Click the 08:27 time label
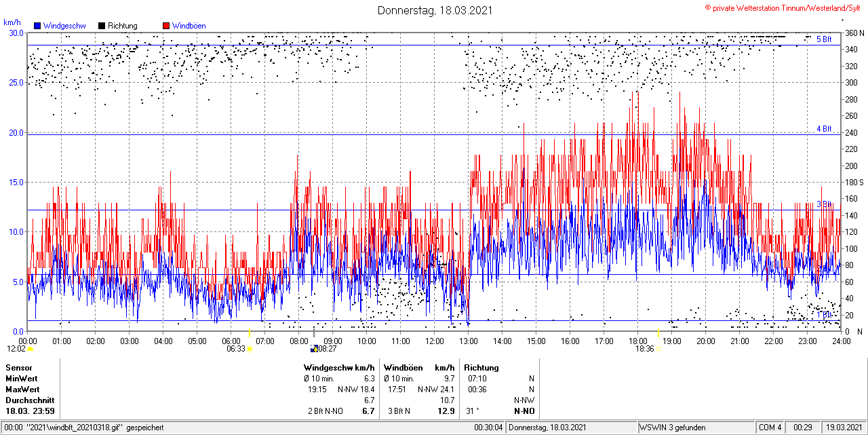This screenshot has height=435, width=868. point(328,349)
